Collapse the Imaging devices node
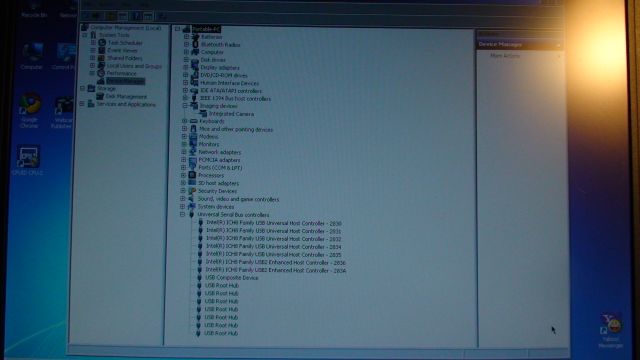 coord(185,106)
